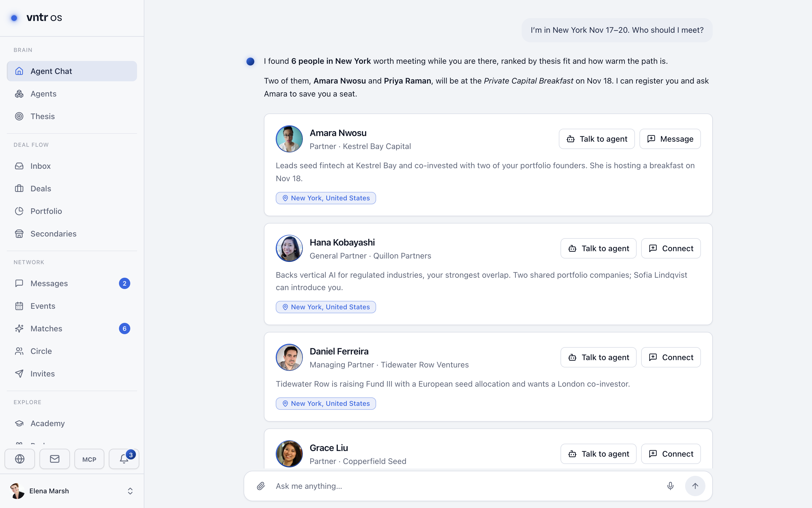This screenshot has width=812, height=508.
Task: Open Daniel Ferreira's avatar photo
Action: pyautogui.click(x=289, y=357)
